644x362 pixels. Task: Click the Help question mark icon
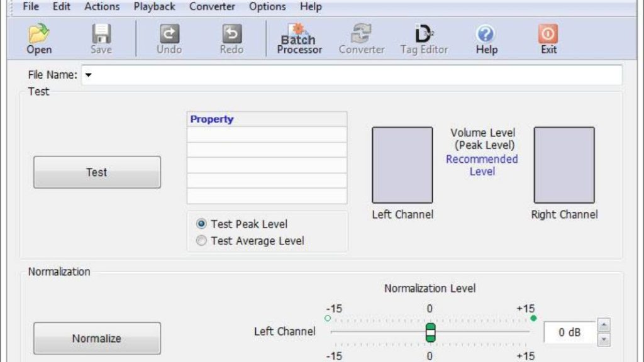click(x=486, y=35)
